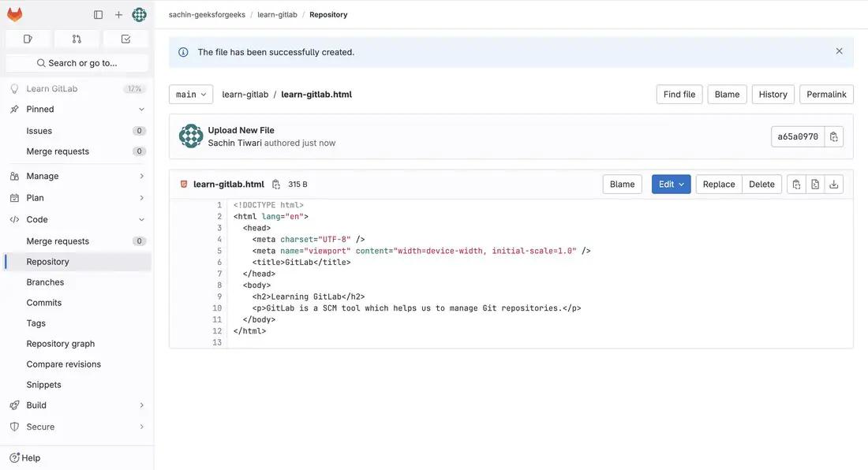
Task: Open the create new plus menu
Action: coord(118,15)
